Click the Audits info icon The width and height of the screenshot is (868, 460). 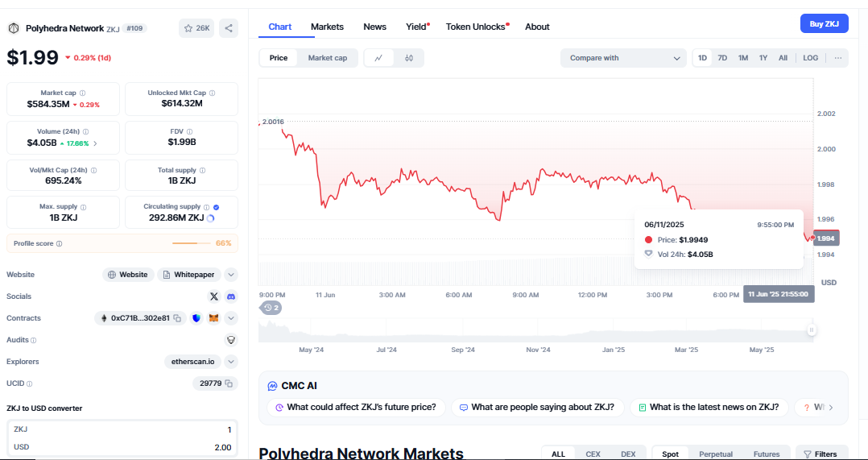click(34, 340)
